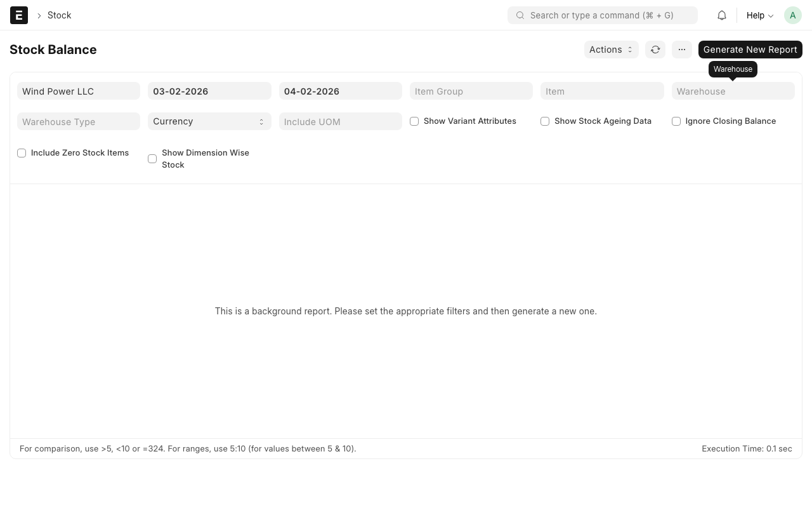Open the Actions dropdown
Image resolution: width=812 pixels, height=508 pixels.
(611, 50)
